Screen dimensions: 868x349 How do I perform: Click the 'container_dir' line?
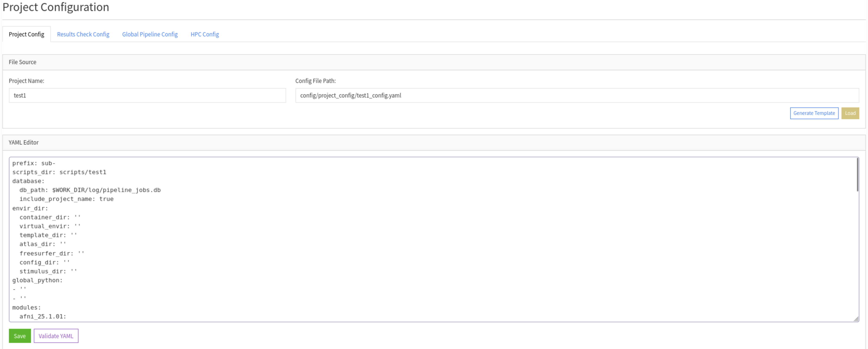50,217
